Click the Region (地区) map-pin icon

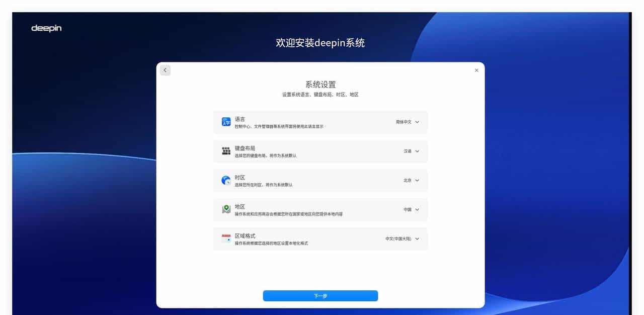click(225, 209)
